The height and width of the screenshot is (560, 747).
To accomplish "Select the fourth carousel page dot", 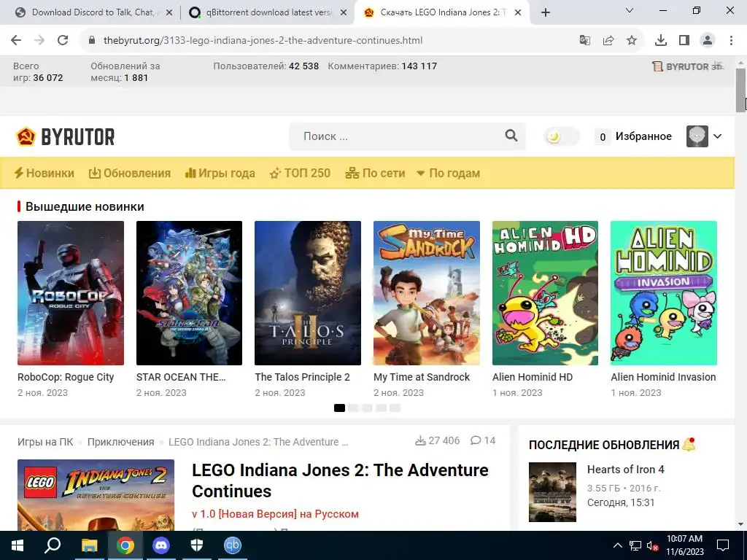I will click(x=381, y=408).
